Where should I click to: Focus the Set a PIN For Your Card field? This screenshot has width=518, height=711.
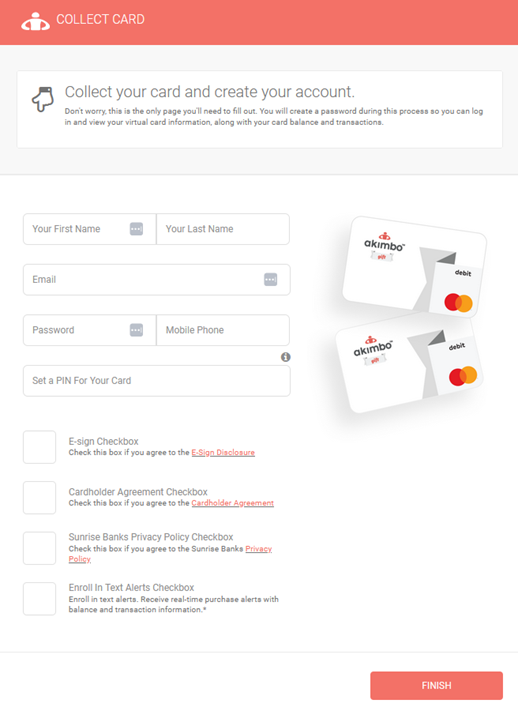pos(156,381)
